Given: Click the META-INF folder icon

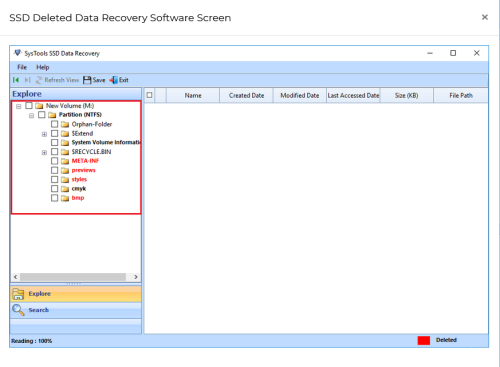Looking at the screenshot, I should (65, 161).
